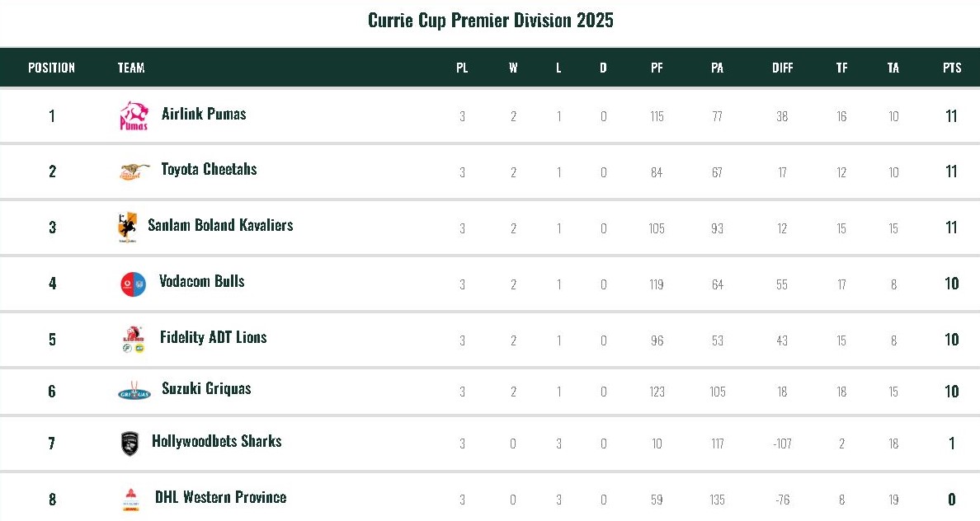Select the Hollywoodbets Sharks team name
The height and width of the screenshot is (521, 980).
pyautogui.click(x=217, y=441)
